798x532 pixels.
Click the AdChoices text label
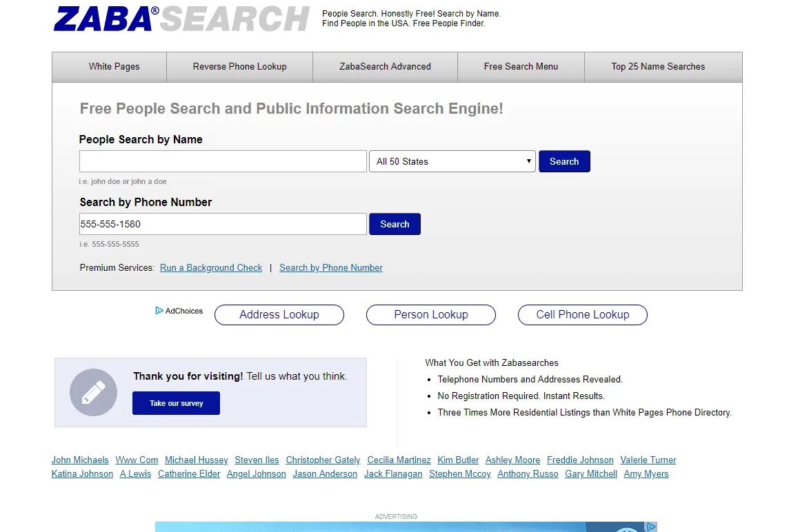183,311
